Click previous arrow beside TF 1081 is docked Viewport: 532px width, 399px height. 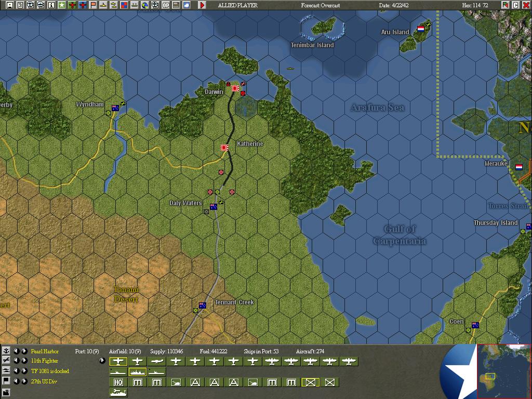tap(16, 371)
